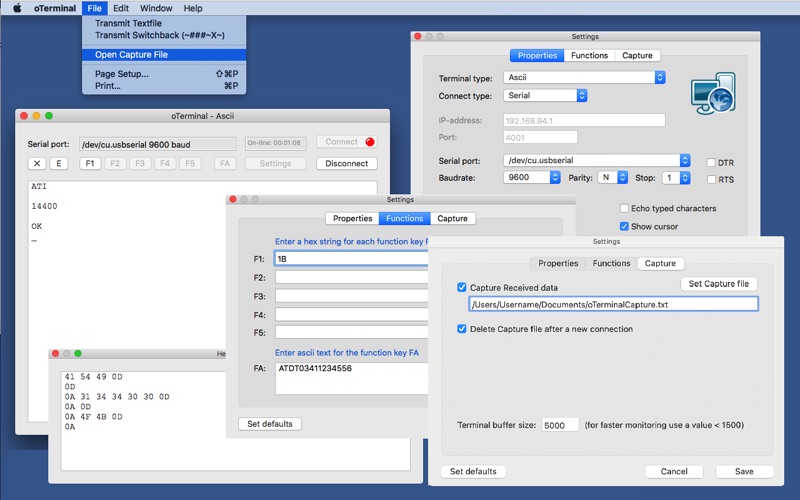Image resolution: width=800 pixels, height=500 pixels.
Task: Open the File menu
Action: click(x=94, y=8)
